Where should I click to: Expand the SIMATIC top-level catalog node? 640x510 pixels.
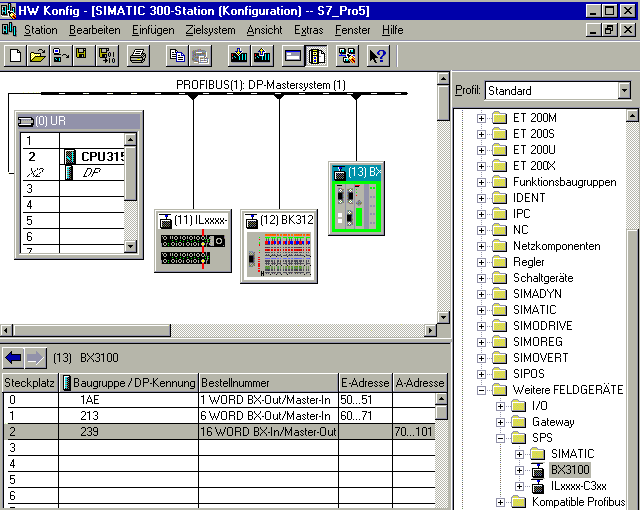click(481, 310)
